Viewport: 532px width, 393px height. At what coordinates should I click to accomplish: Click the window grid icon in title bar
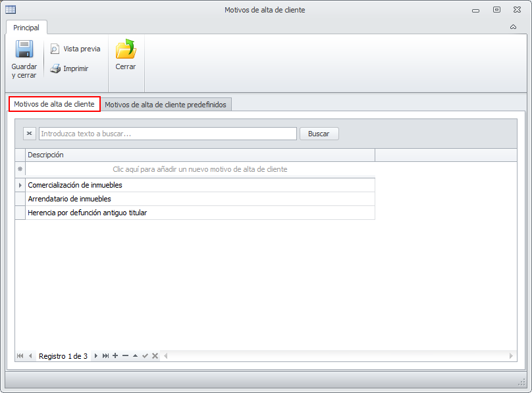[11, 9]
